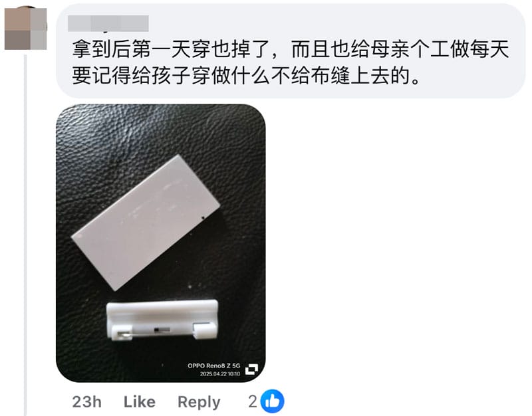View who reacted via the count 2
Viewport: 532px width, 416px height.
click(253, 402)
